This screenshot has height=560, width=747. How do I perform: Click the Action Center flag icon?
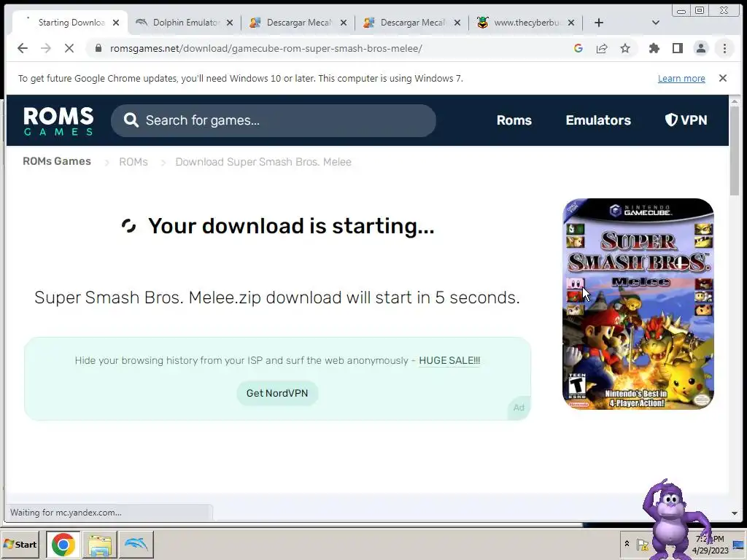[642, 544]
